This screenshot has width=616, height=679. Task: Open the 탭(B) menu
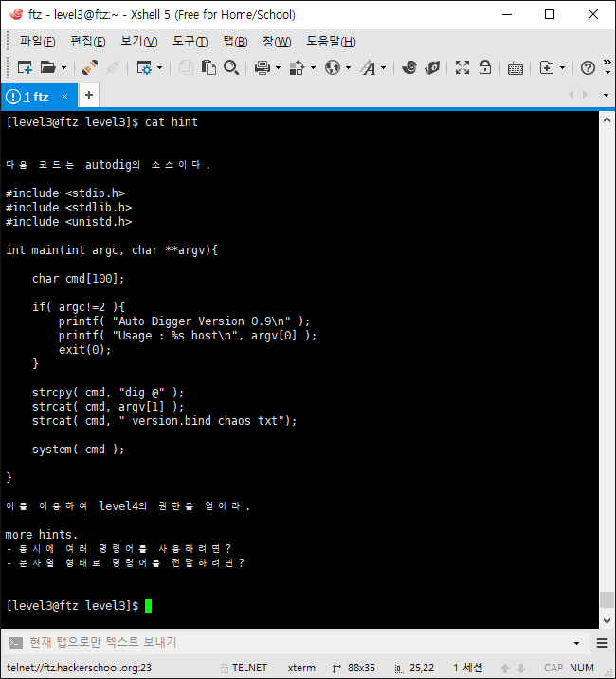pyautogui.click(x=235, y=41)
